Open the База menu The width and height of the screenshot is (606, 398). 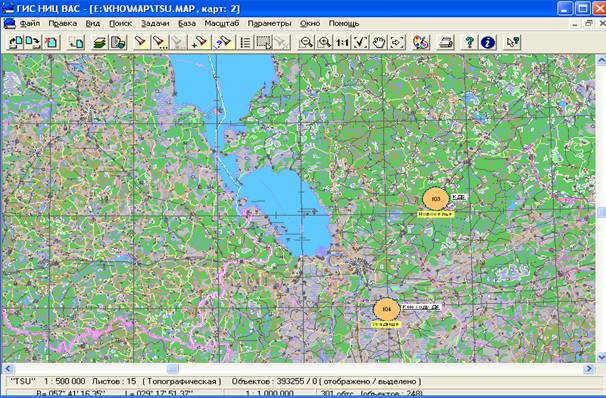[x=187, y=24]
